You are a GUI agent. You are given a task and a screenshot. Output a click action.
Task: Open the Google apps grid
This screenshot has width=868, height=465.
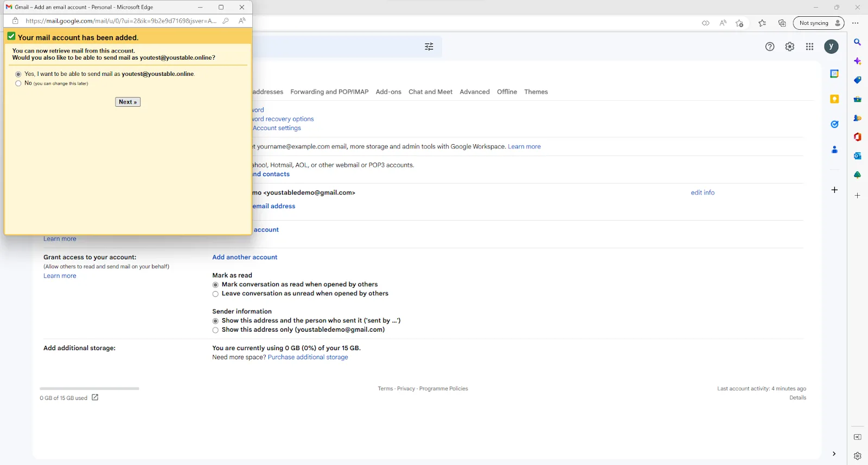[x=810, y=47]
